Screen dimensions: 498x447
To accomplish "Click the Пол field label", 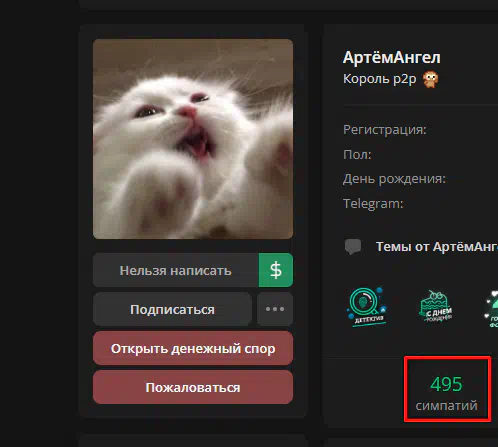I will pyautogui.click(x=357, y=154).
